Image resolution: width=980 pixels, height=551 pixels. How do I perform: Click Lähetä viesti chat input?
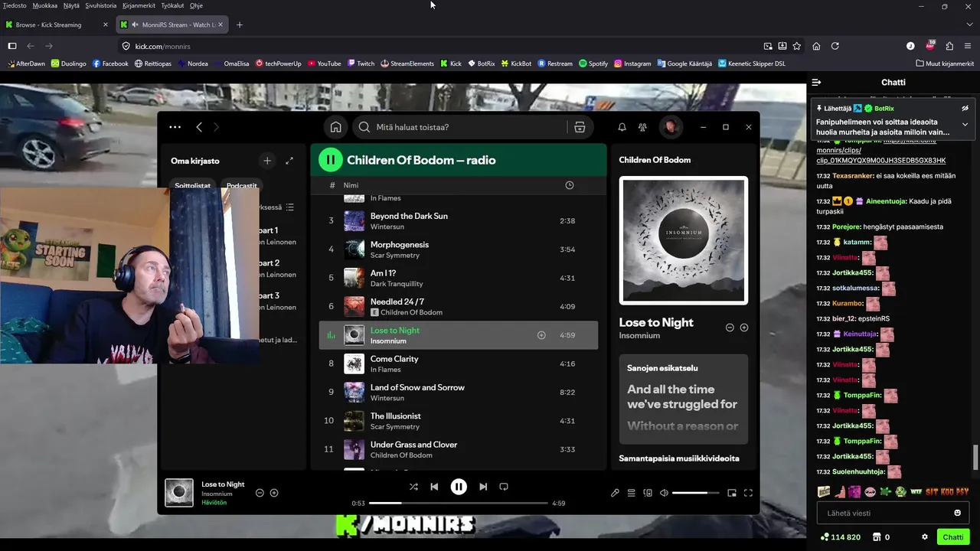coord(884,513)
